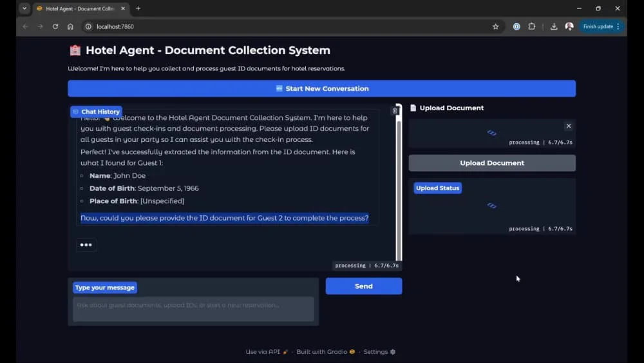Bookmark this page with star icon
644x363 pixels.
(x=495, y=26)
